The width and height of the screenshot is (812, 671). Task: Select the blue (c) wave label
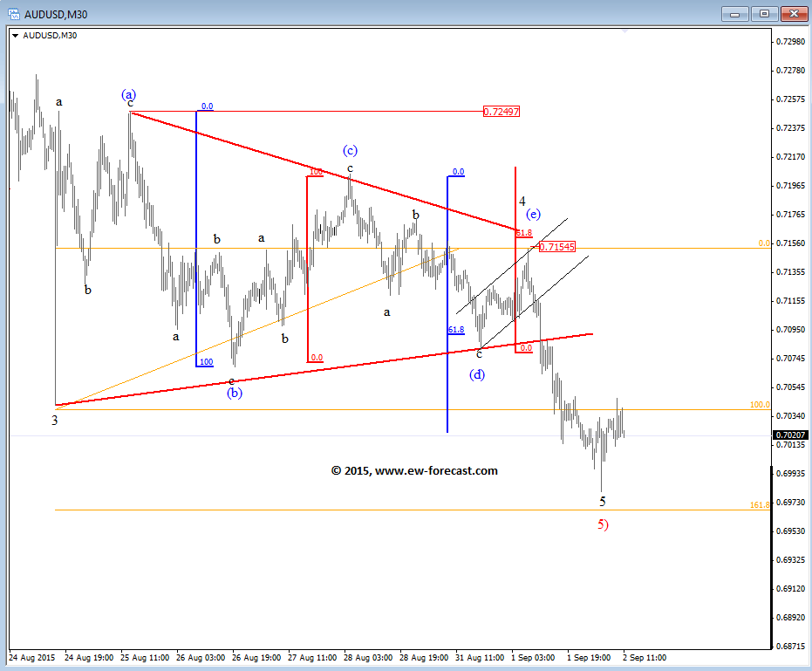pos(350,150)
